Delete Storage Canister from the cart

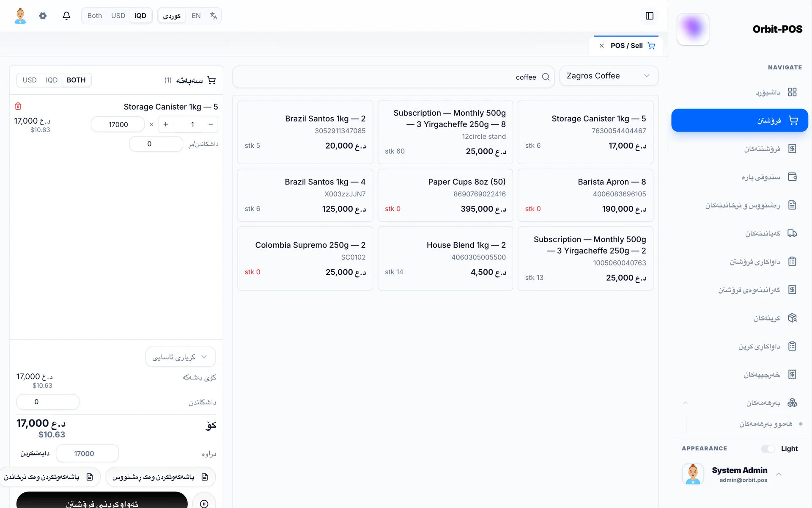pos(18,106)
